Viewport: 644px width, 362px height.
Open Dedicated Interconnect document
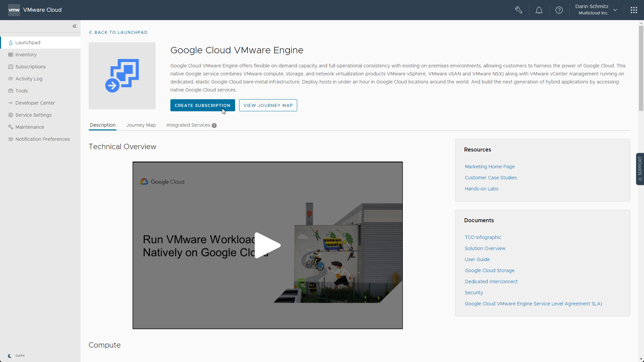click(491, 282)
